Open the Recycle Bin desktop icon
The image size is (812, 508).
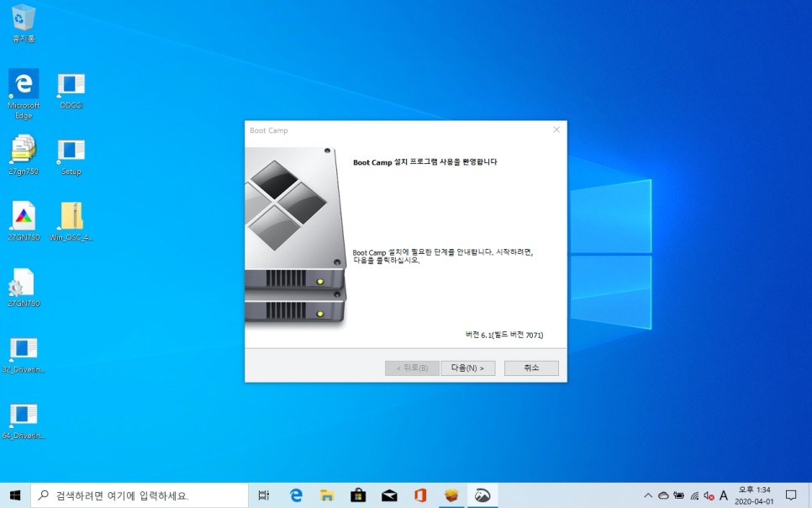(x=24, y=24)
